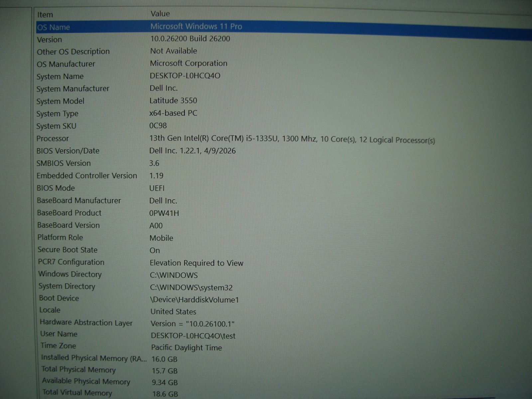Click the C:\WINDOWS\system32 value
The width and height of the screenshot is (532, 399).
(x=191, y=288)
